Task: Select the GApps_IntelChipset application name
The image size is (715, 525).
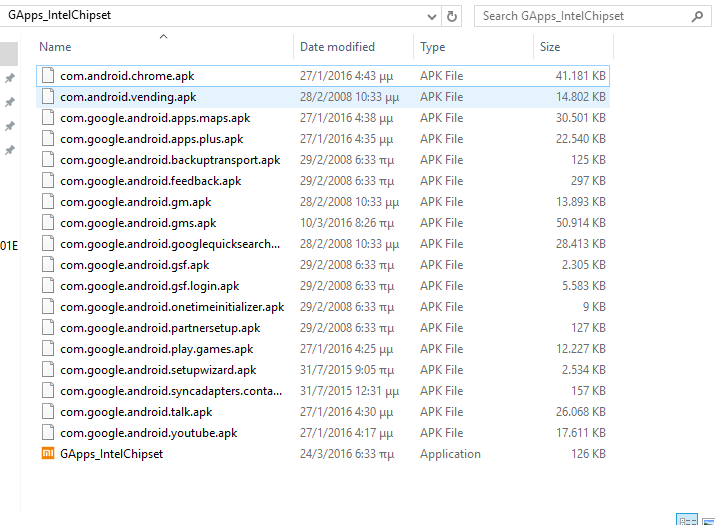Action: click(112, 453)
